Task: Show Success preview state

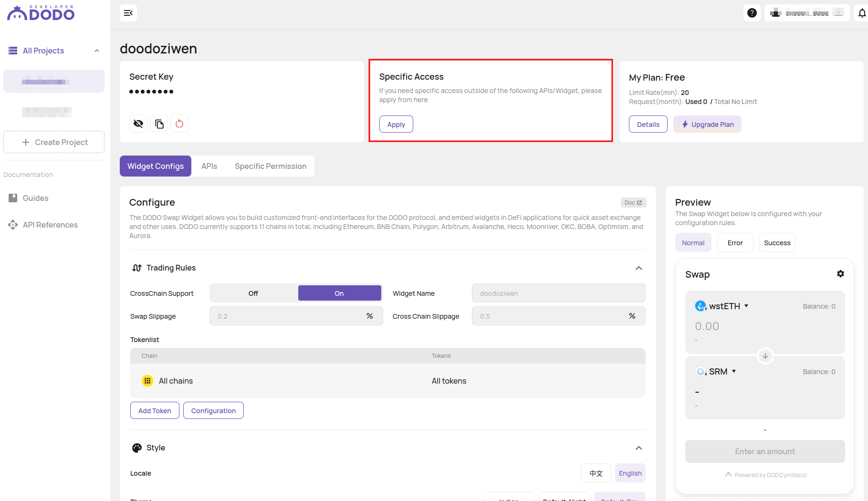Action: tap(777, 242)
